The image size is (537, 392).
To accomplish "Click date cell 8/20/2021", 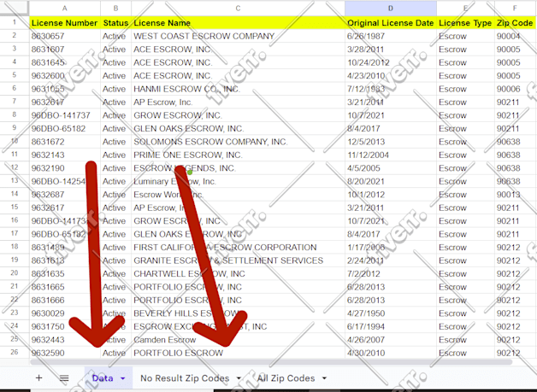I will click(x=391, y=181).
